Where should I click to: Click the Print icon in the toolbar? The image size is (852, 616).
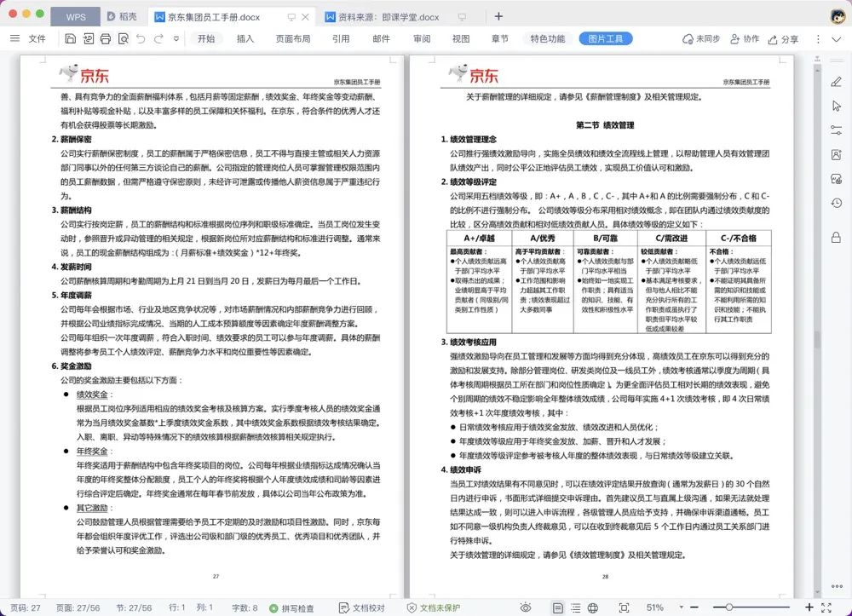coord(106,38)
